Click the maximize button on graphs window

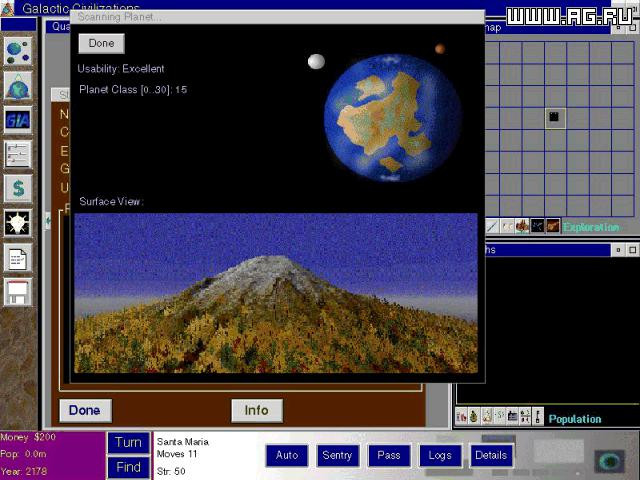(632, 250)
